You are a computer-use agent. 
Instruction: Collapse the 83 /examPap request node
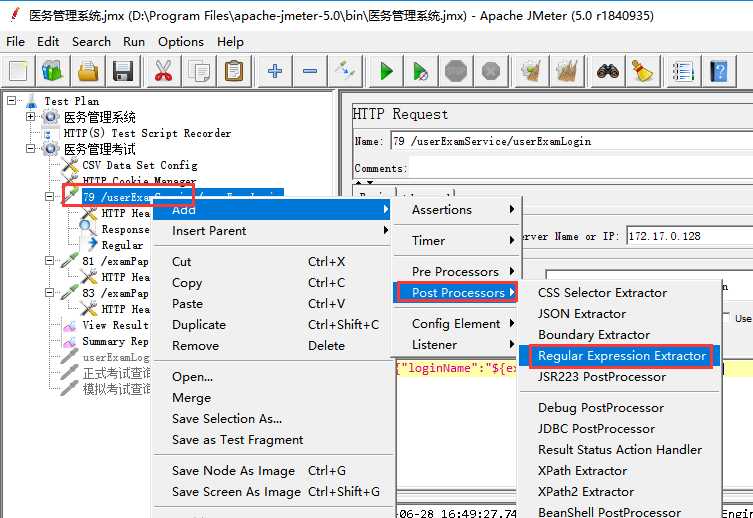(49, 292)
